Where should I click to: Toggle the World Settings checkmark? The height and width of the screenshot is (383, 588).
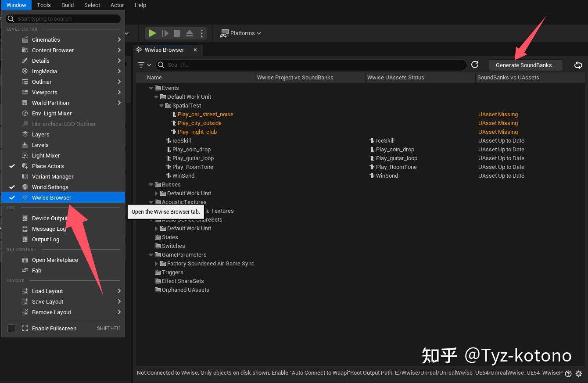12,187
